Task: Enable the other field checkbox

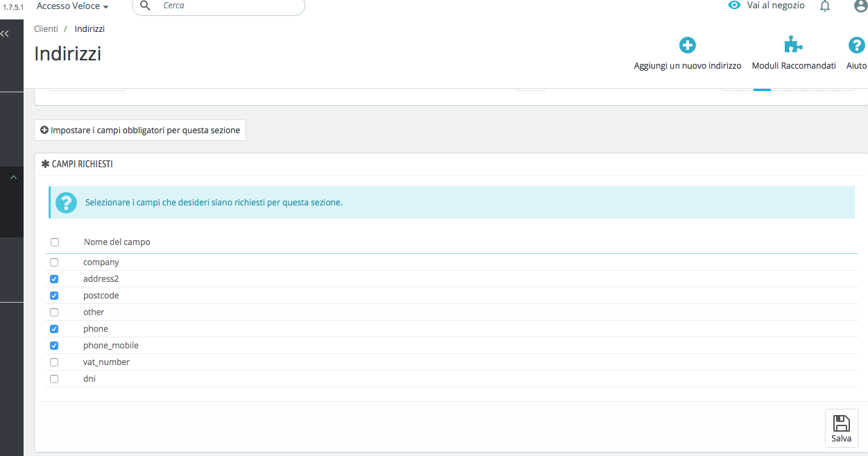Action: [54, 312]
